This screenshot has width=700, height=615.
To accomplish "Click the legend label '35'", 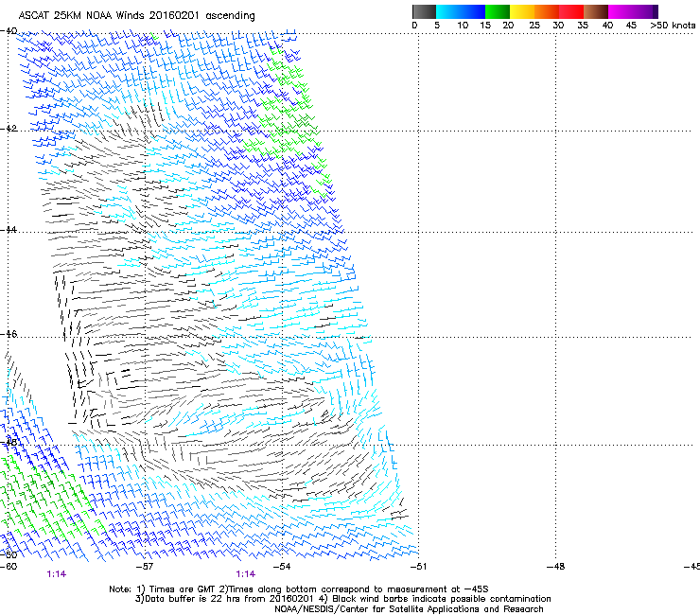I will pos(583,26).
